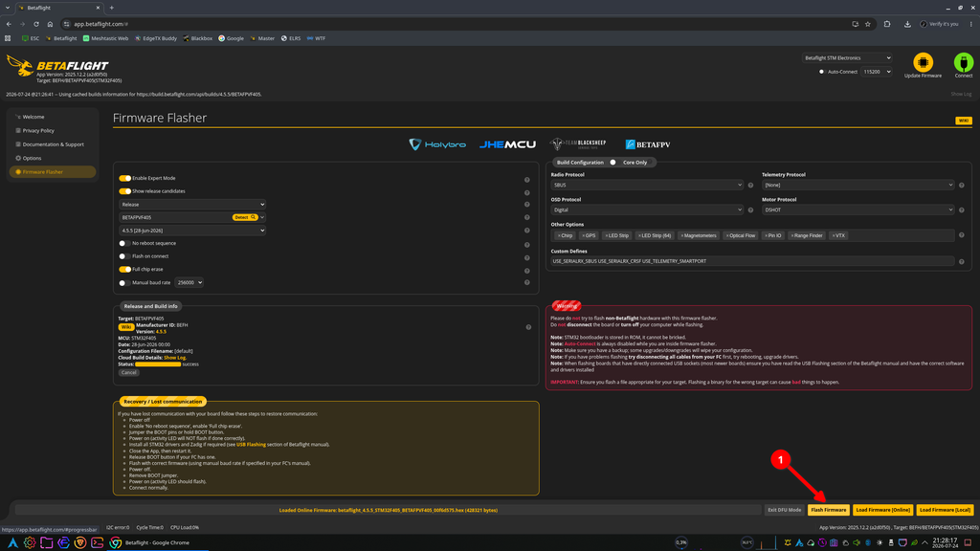This screenshot has height=551, width=980.
Task: Open the Team BlackSheep sponsor logo
Action: coord(578,144)
